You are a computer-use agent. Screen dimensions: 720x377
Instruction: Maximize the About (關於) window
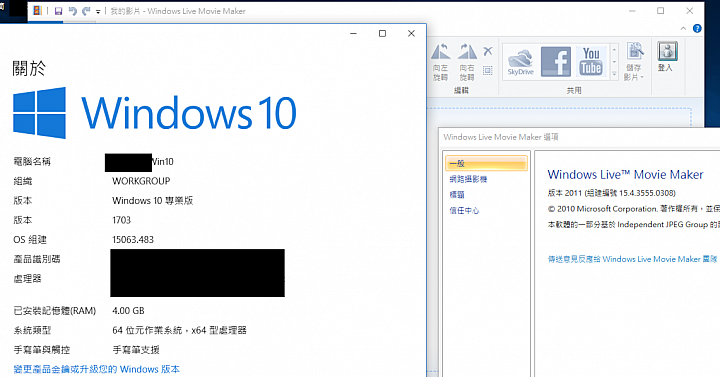pos(382,34)
